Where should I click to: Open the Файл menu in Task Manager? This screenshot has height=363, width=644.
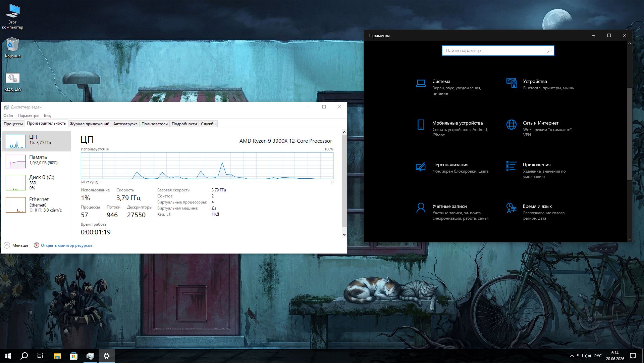(8, 116)
